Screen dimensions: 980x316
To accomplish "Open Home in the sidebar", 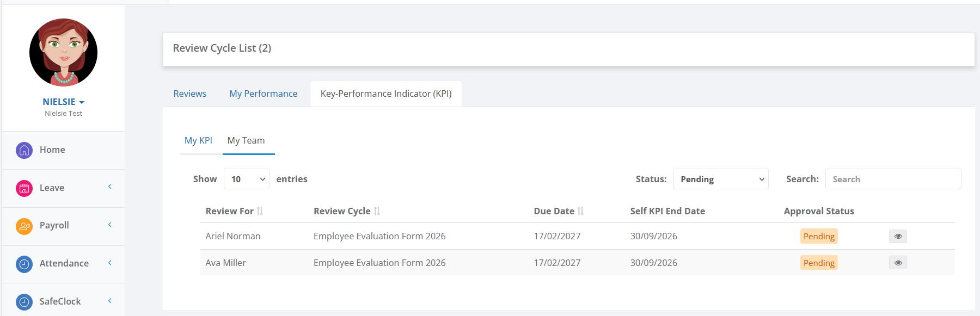I will (52, 150).
